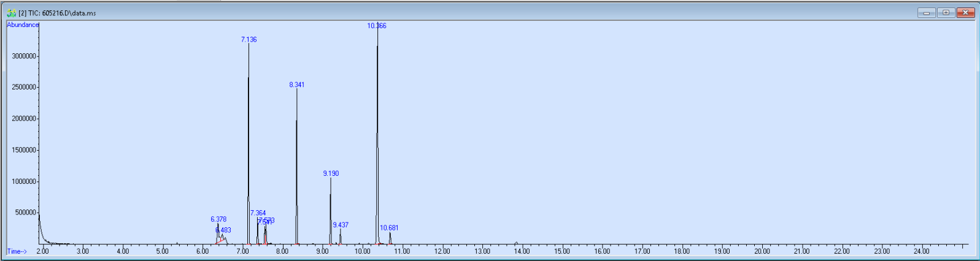Close the TIC 605216.D window
Image resolution: width=980 pixels, height=261 pixels.
coord(965,12)
